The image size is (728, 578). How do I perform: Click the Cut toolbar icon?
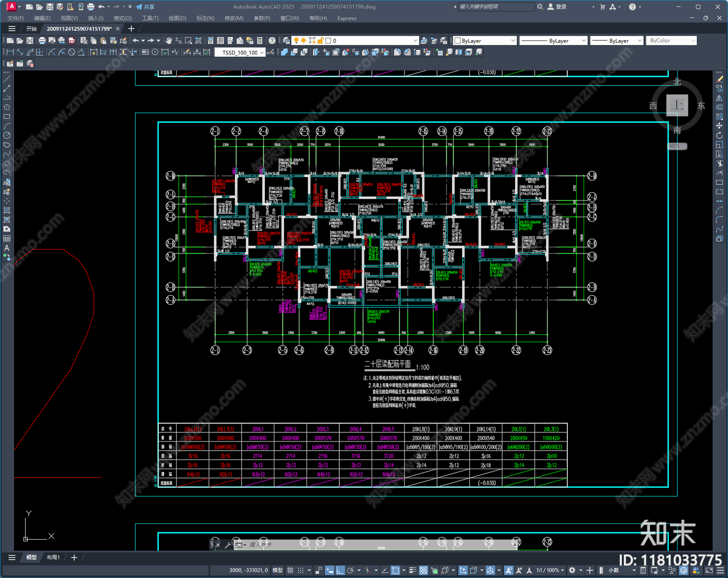pos(84,41)
